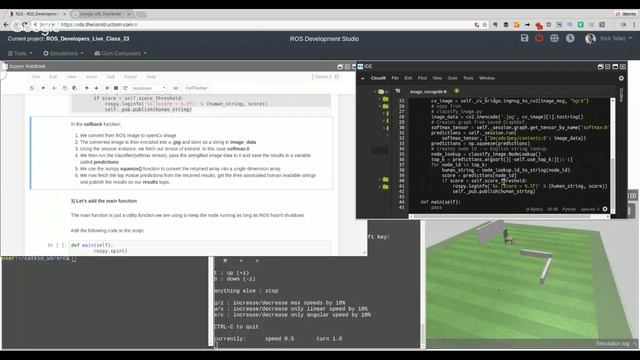
Task: Click Jupyter save notebook toolbar icon
Action: coord(32,88)
